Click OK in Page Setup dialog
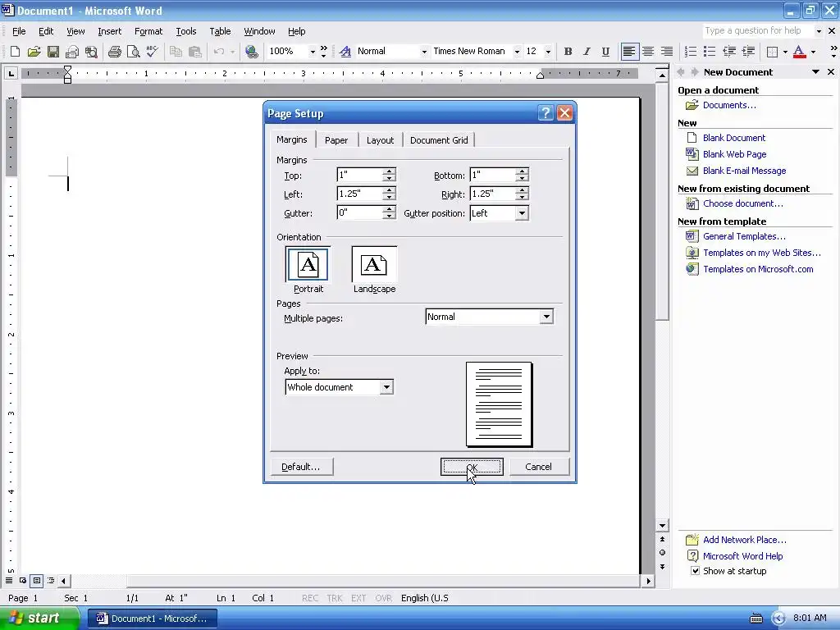This screenshot has width=840, height=630. (x=472, y=467)
